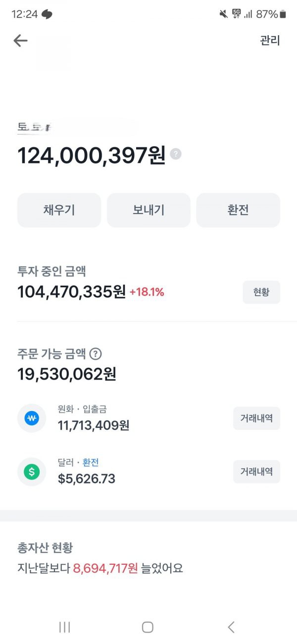The image size is (297, 644).
Task: Tap the battery status icon
Action: point(283,14)
